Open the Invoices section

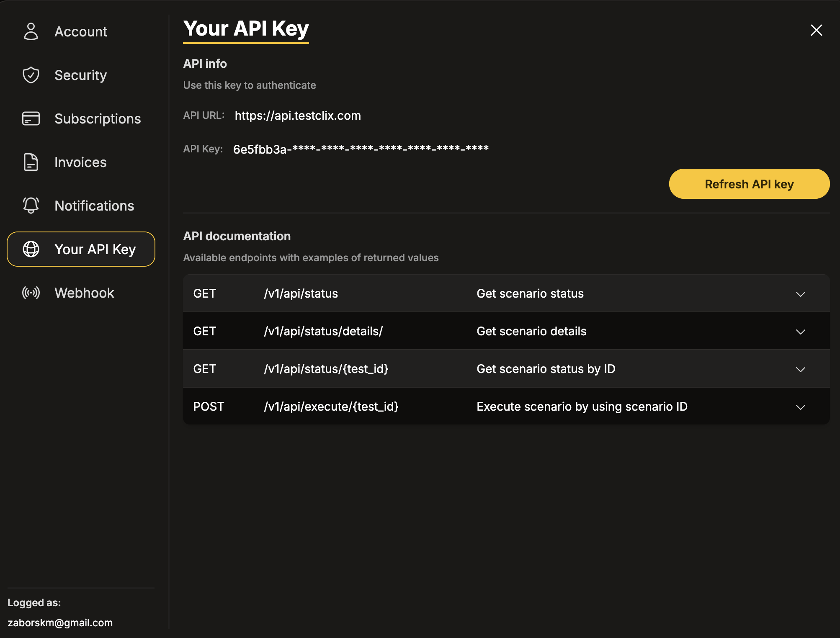click(x=81, y=162)
